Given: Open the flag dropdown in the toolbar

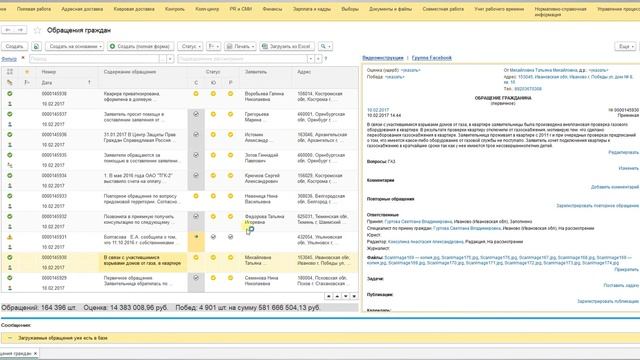Looking at the screenshot, I should pos(213,47).
